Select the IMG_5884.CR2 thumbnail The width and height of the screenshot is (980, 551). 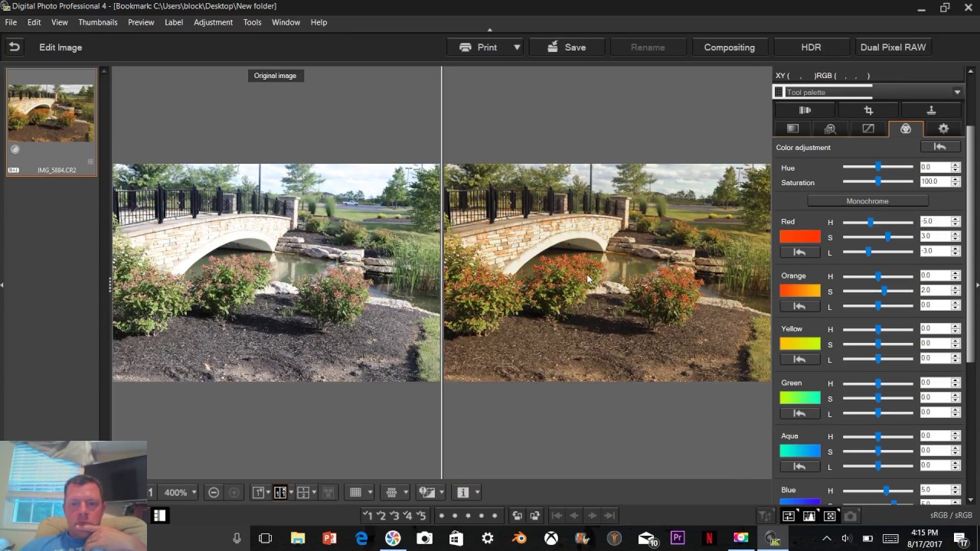(51, 122)
